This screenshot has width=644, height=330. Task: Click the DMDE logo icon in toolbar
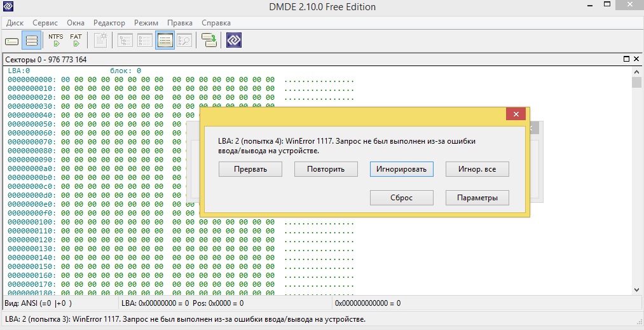coord(234,40)
